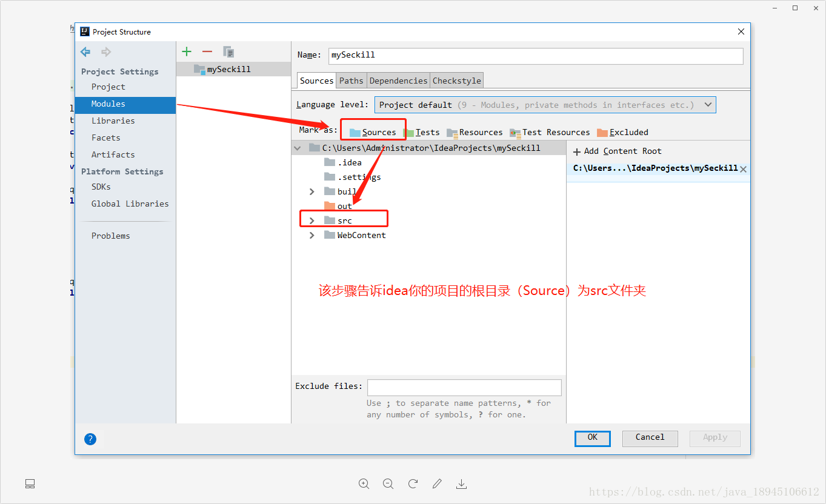Mark folder as Resources

click(475, 132)
